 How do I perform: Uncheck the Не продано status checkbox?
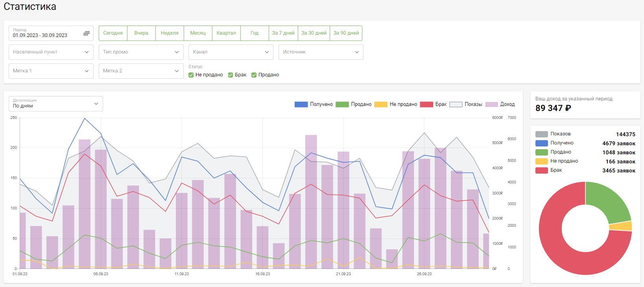tap(191, 75)
